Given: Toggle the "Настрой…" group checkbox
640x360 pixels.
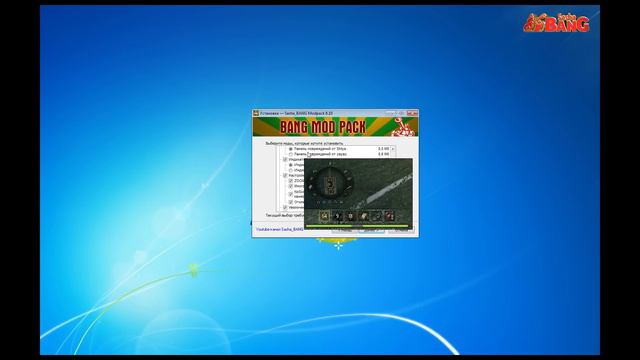Looking at the screenshot, I should [x=285, y=175].
